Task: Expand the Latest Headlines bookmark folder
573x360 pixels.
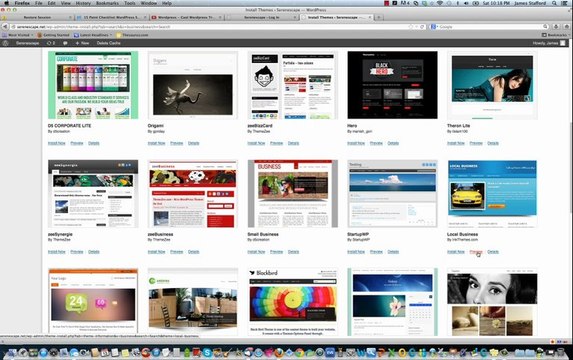Action: [x=92, y=35]
